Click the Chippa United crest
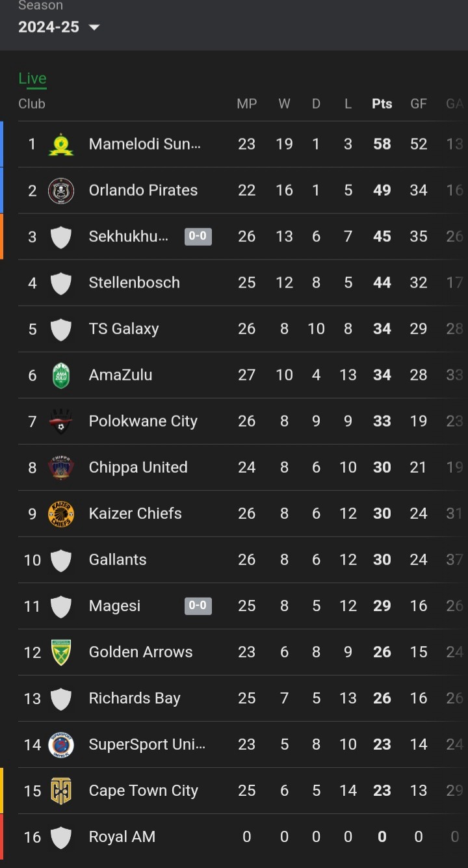The image size is (468, 868). (61, 467)
